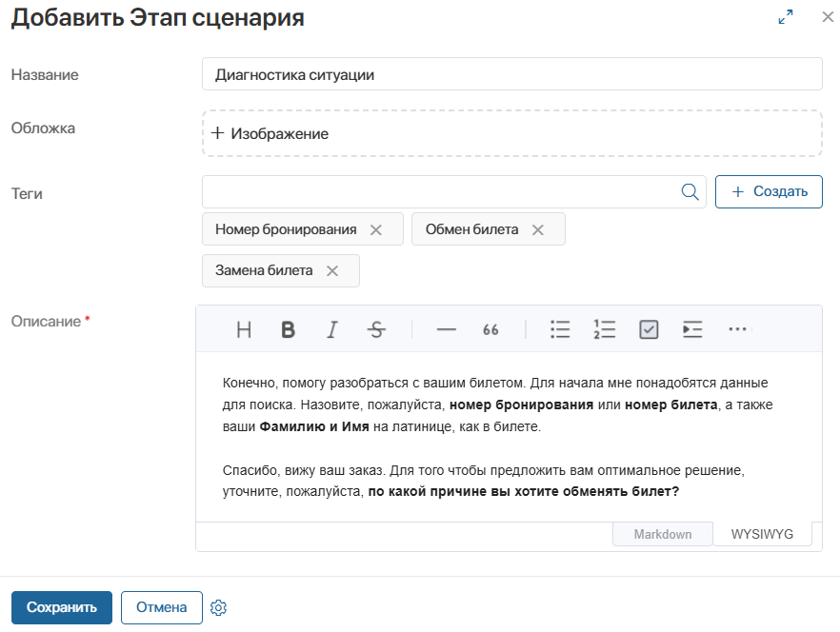This screenshot has height=632, width=840.
Task: Increase indent with indent icon
Action: coord(692,329)
